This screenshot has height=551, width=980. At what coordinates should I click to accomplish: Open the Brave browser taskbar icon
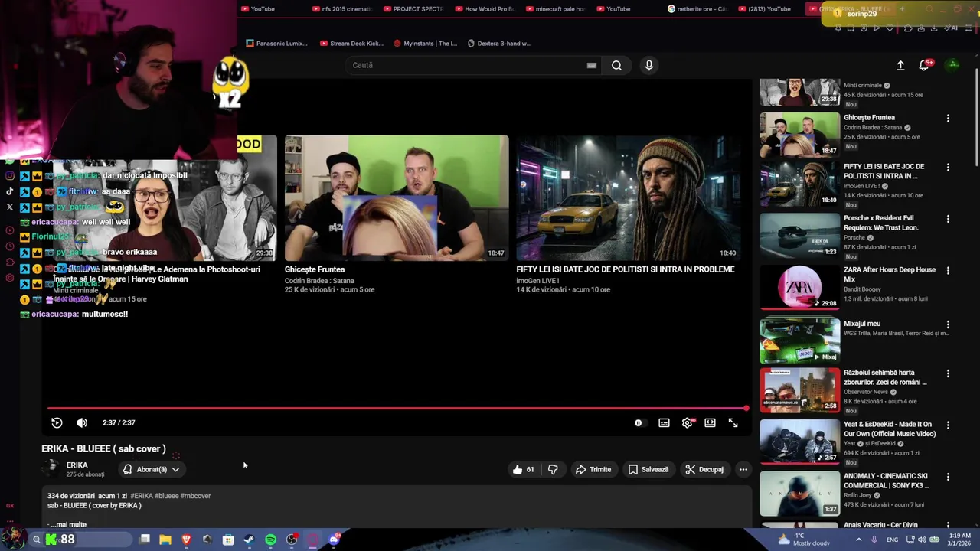[x=186, y=540]
